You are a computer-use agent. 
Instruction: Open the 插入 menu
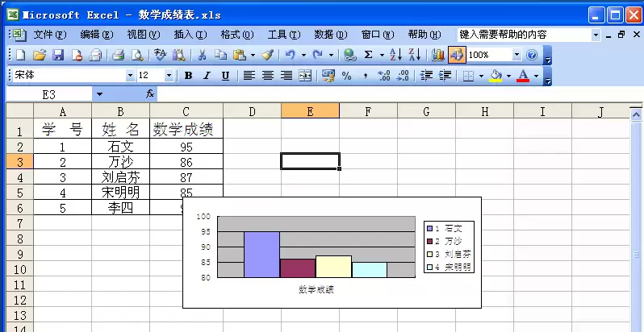(190, 35)
